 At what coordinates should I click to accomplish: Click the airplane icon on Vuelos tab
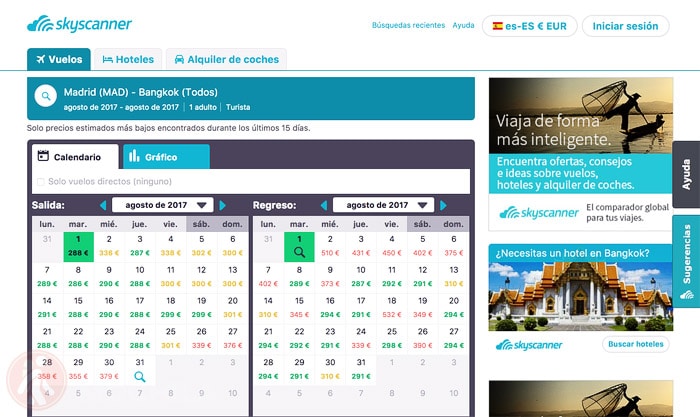tap(41, 59)
